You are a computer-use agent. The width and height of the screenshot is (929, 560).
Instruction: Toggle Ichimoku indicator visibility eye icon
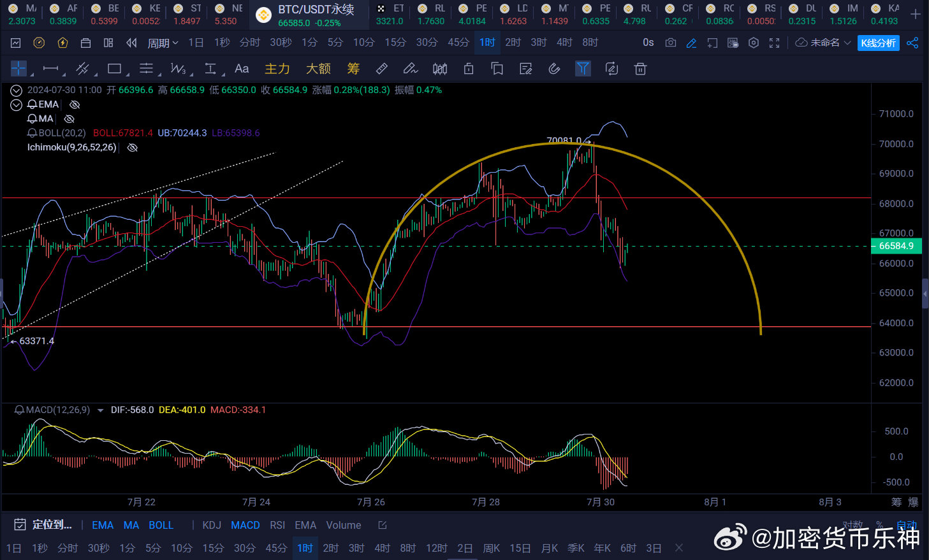pyautogui.click(x=133, y=147)
